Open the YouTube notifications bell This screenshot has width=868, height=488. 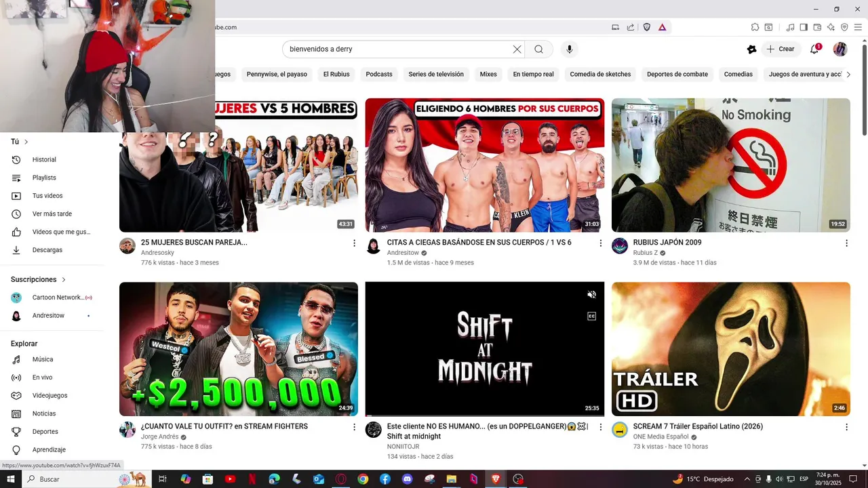pyautogui.click(x=814, y=49)
